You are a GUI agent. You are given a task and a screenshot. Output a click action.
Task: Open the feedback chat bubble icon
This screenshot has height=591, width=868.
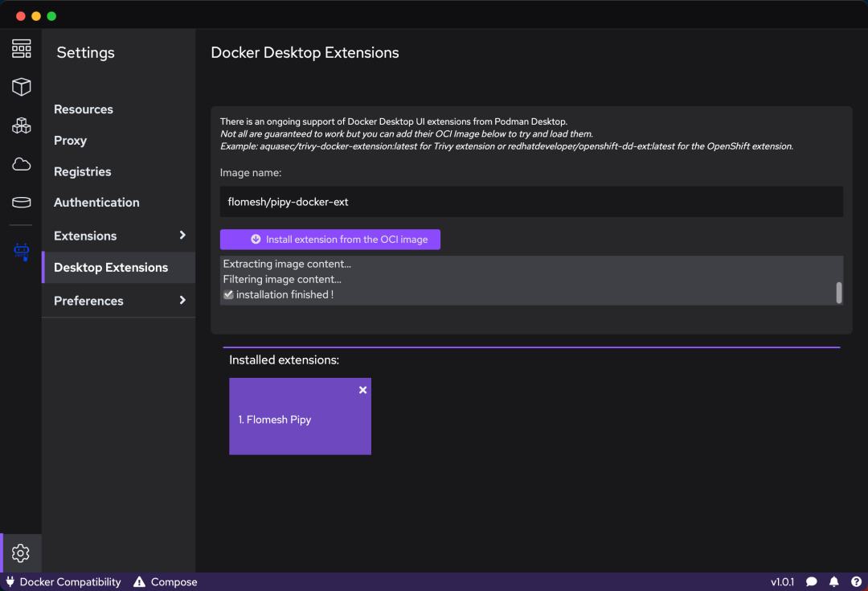tap(812, 581)
